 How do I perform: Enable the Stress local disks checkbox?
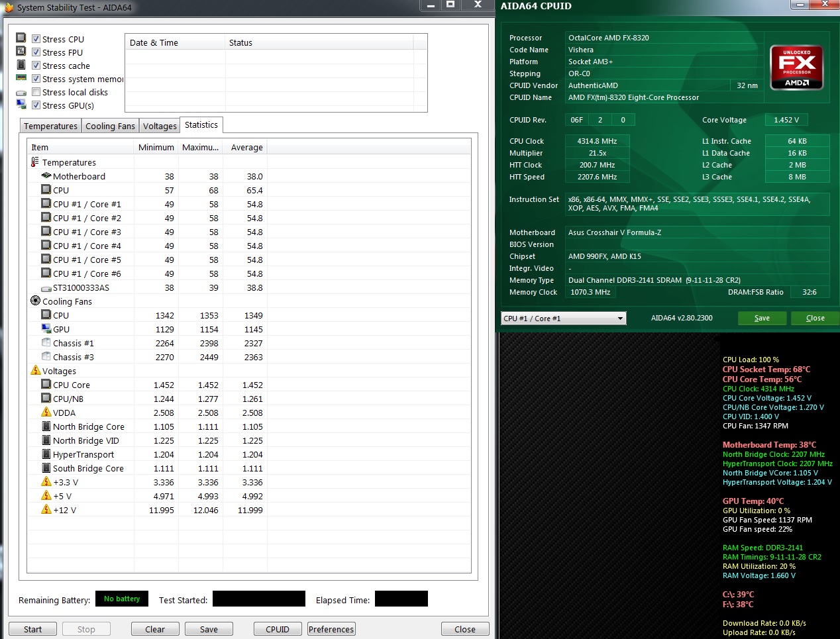pyautogui.click(x=36, y=92)
